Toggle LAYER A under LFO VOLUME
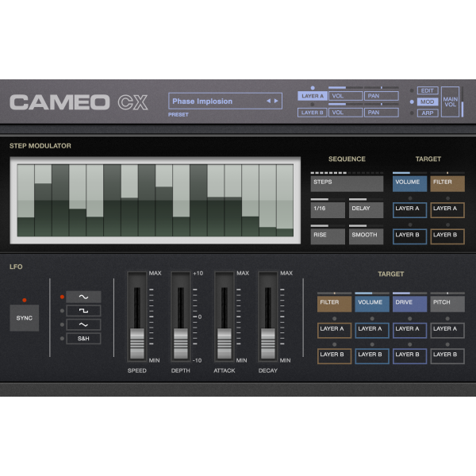The height and width of the screenshot is (476, 476). pos(372,330)
